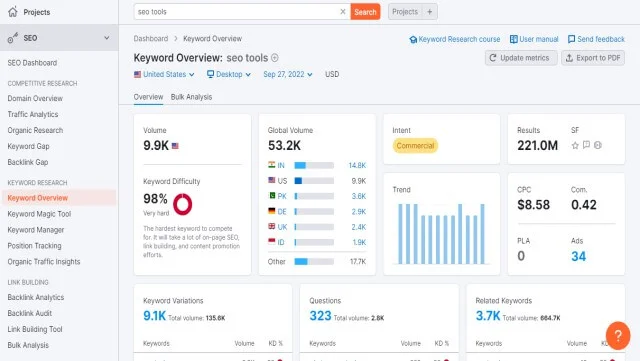The height and width of the screenshot is (361, 640).
Task: Open Position Tracking in sidebar
Action: click(x=34, y=246)
